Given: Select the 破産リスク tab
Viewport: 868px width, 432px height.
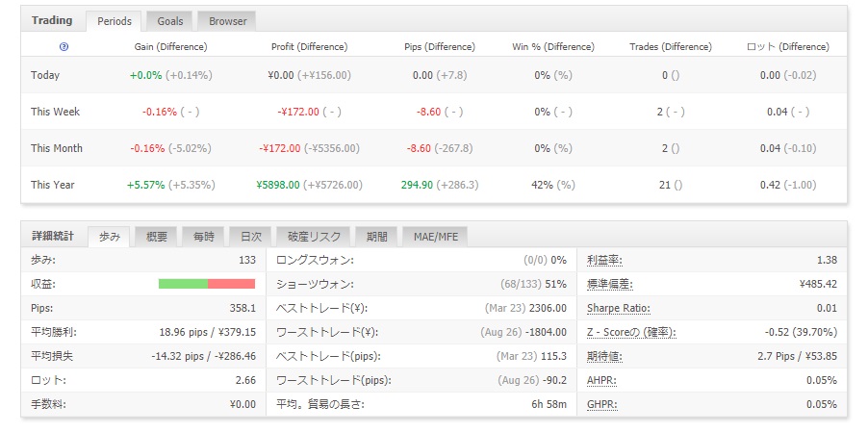Looking at the screenshot, I should [x=313, y=236].
